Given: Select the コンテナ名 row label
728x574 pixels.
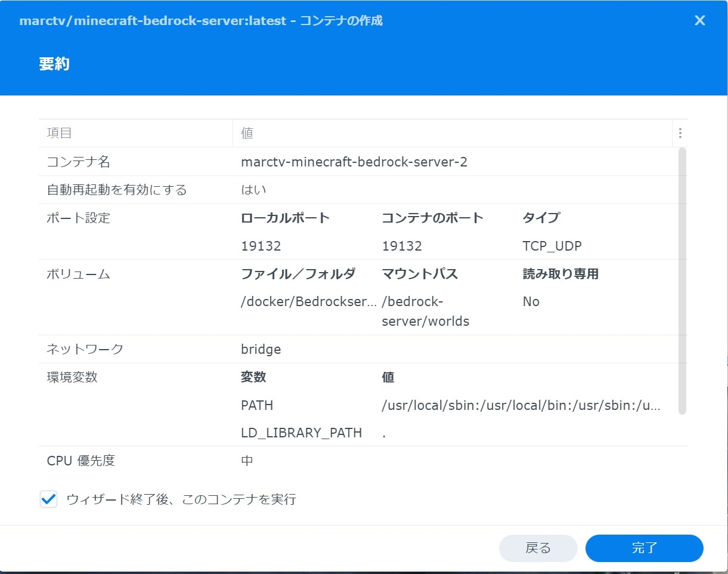Looking at the screenshot, I should tap(78, 162).
